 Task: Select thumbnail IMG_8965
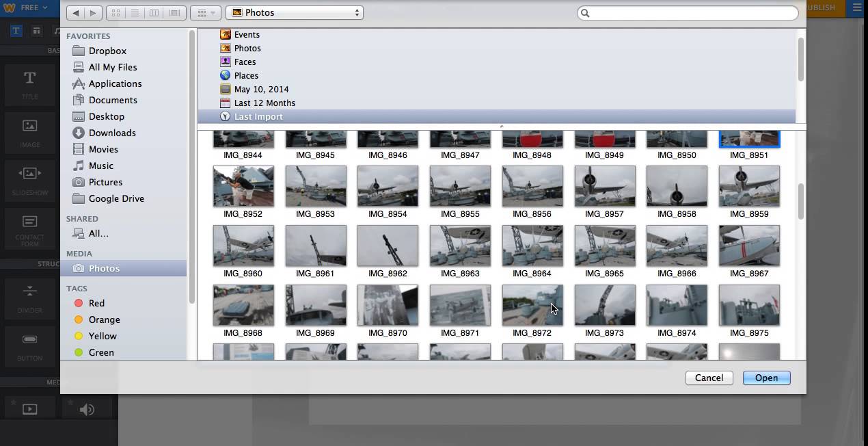tap(605, 246)
